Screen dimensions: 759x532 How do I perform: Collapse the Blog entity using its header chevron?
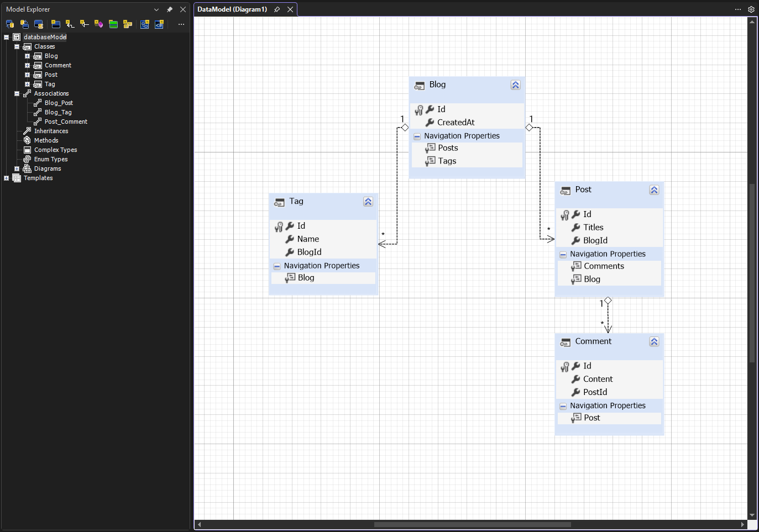515,85
